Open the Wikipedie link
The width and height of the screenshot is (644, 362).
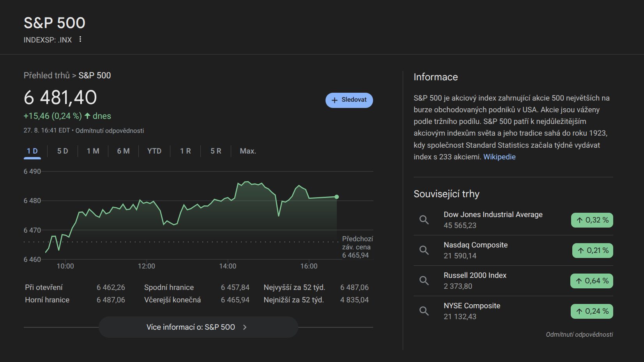tap(499, 157)
